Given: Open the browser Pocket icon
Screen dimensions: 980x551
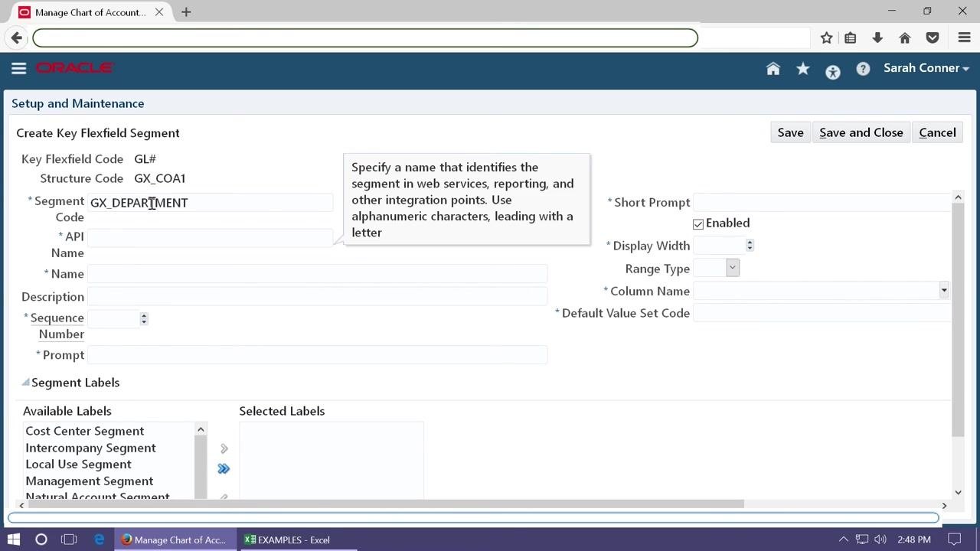Looking at the screenshot, I should click(933, 37).
